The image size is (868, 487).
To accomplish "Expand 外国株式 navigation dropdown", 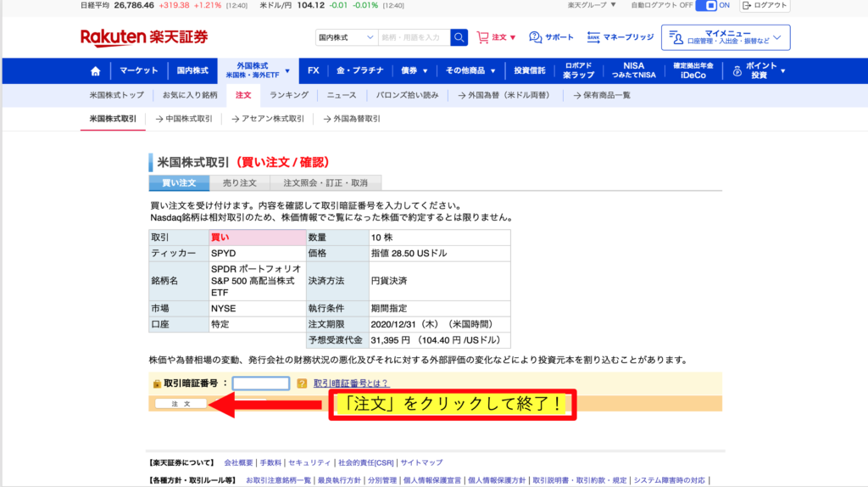I will click(x=258, y=70).
